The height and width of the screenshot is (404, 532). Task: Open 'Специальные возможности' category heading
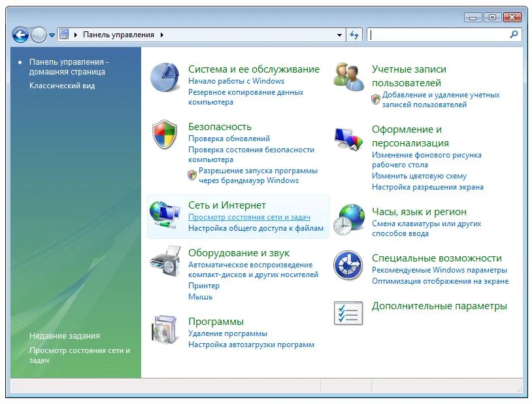tap(437, 258)
